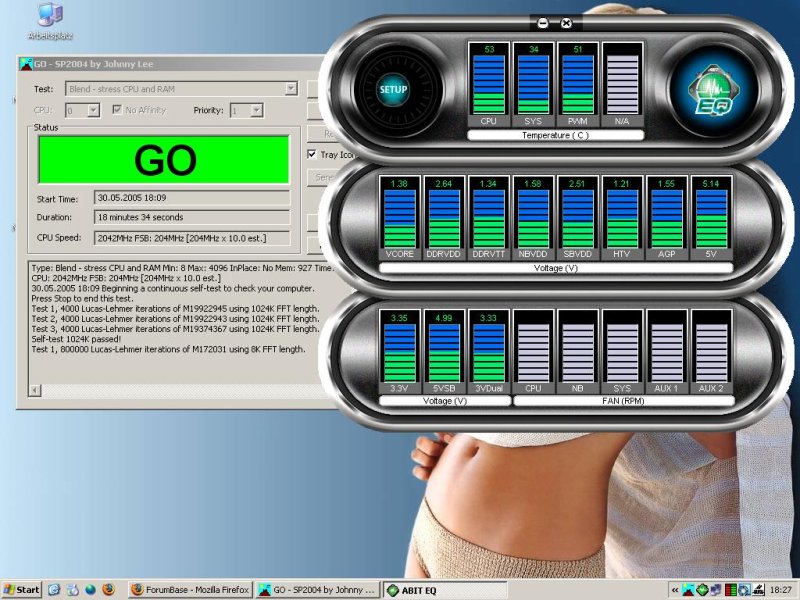The height and width of the screenshot is (600, 800).
Task: Click the 5V voltage meter
Action: click(711, 218)
